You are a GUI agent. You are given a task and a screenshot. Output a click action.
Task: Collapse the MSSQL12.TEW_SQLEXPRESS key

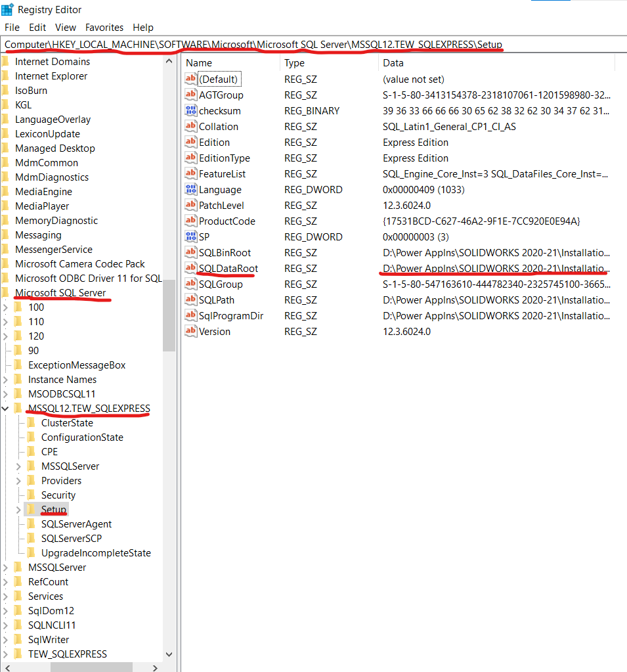click(5, 409)
